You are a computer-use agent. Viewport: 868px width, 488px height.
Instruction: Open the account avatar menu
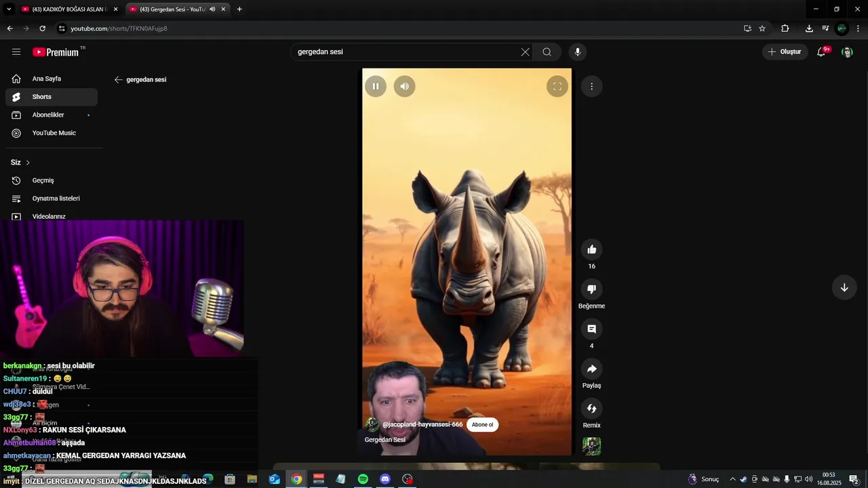(x=847, y=52)
